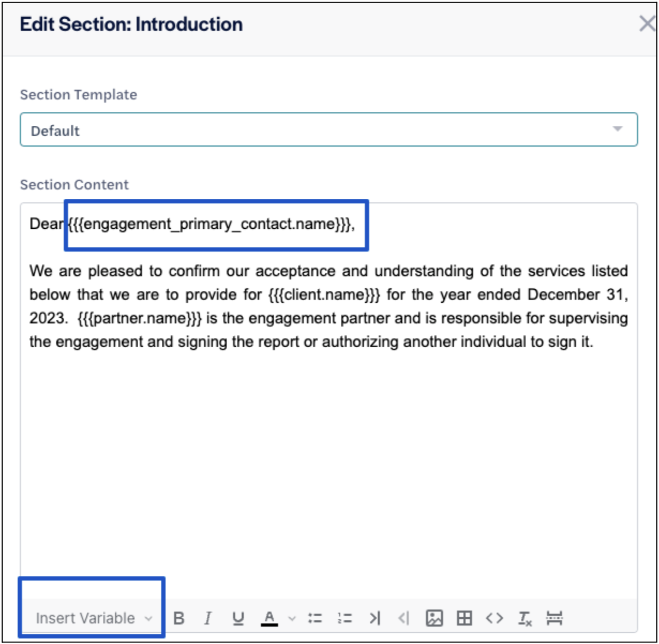This screenshot has width=659, height=644.
Task: Click the Edit Section: Introduction heading
Action: 131,25
